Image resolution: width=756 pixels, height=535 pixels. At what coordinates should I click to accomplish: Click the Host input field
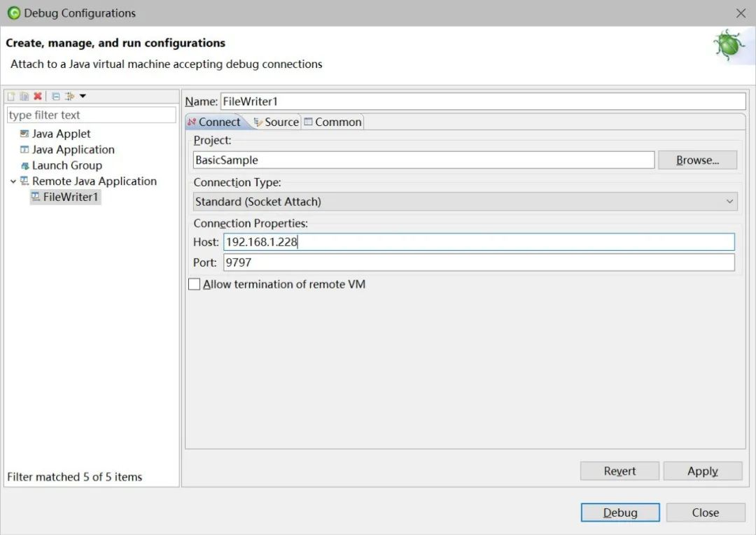coord(479,242)
